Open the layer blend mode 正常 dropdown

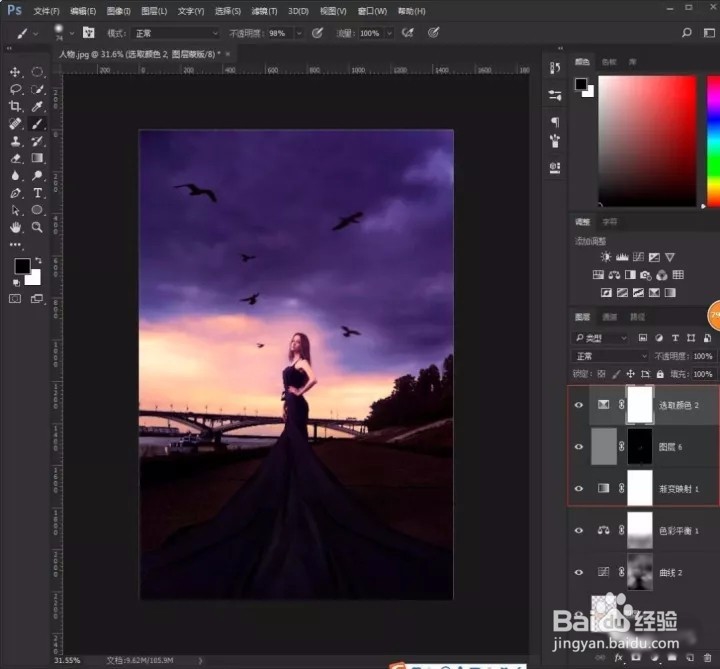(x=610, y=356)
